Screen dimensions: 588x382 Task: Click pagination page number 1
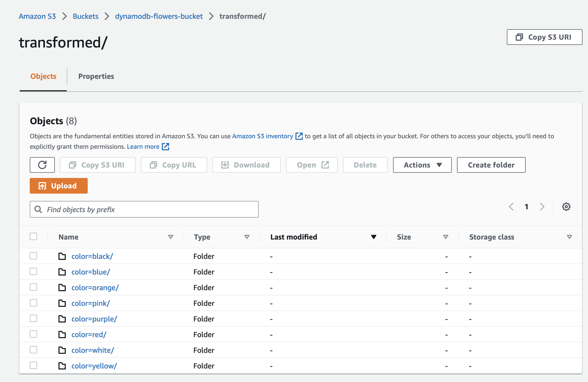pos(526,207)
